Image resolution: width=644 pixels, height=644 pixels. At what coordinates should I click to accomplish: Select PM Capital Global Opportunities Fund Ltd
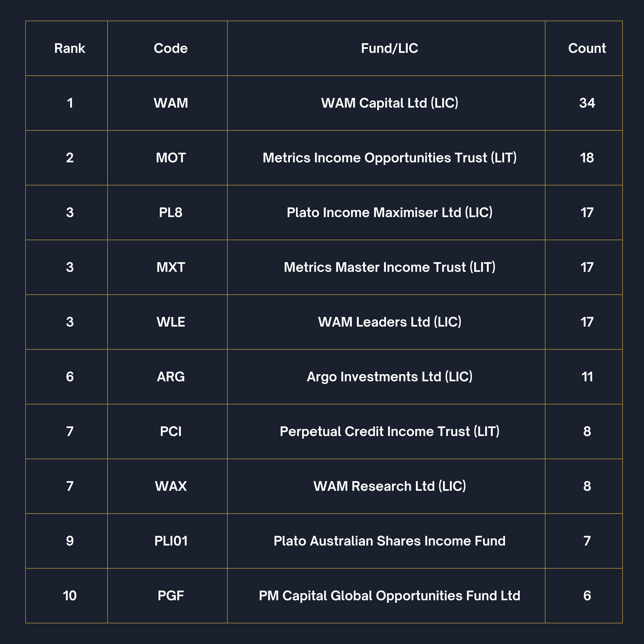click(389, 596)
